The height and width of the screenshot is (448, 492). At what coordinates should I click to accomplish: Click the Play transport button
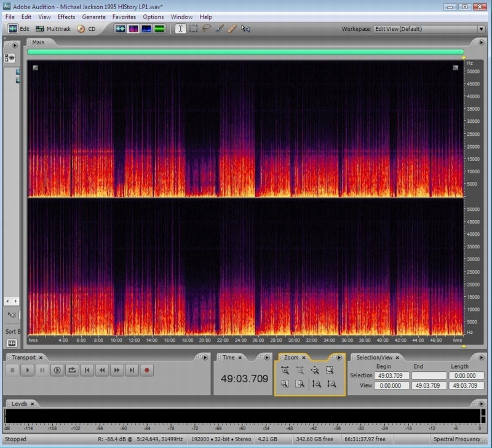coord(27,370)
